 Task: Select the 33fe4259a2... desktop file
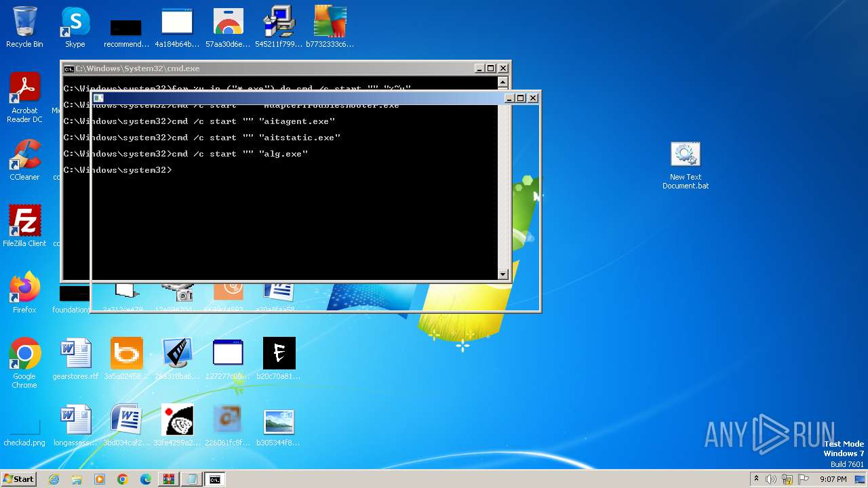click(177, 426)
